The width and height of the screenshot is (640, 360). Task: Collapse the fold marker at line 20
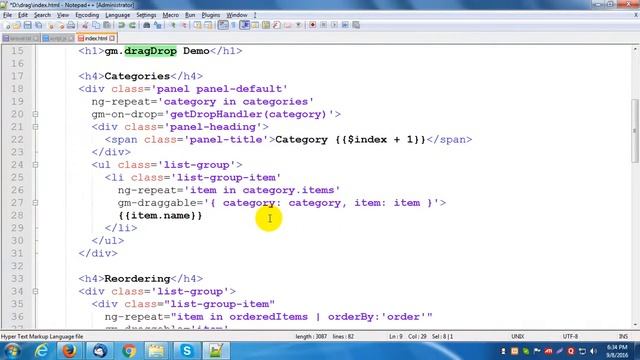coord(36,114)
